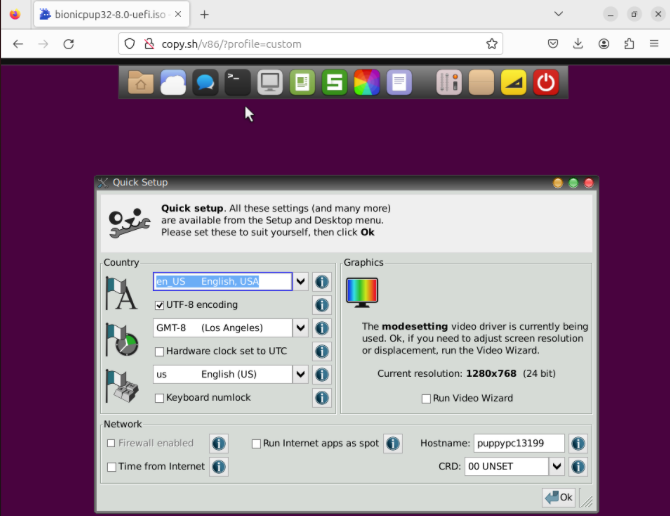Open the Firefox account icon

tap(604, 43)
